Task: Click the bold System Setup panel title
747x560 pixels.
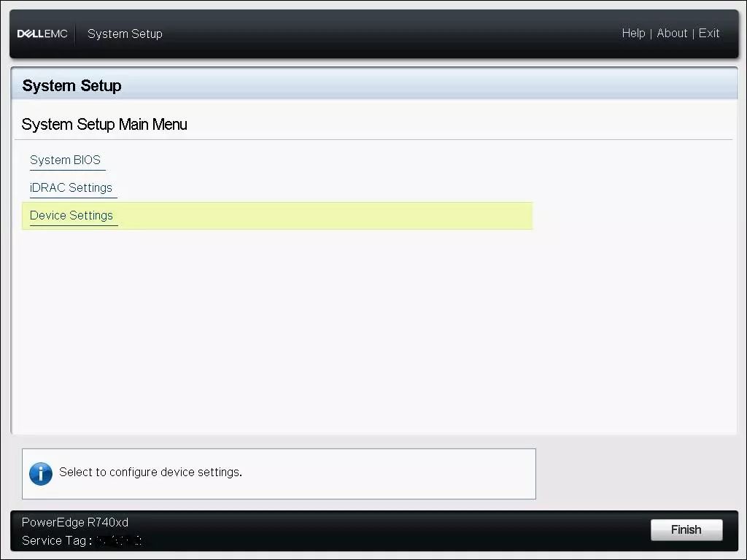Action: click(72, 86)
